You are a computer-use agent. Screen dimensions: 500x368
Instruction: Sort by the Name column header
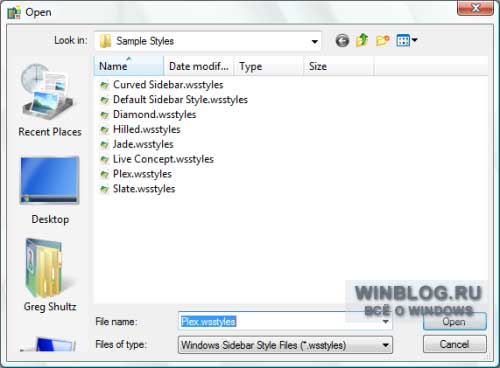(129, 66)
